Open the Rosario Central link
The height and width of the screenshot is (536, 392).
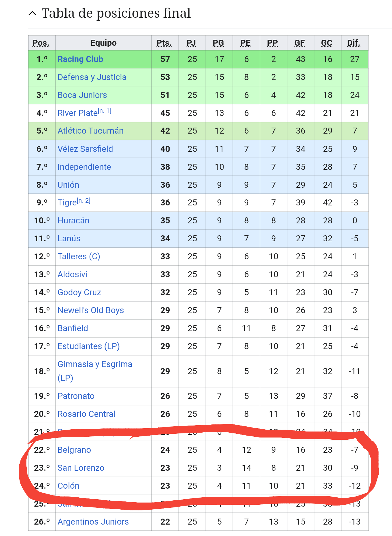87,414
